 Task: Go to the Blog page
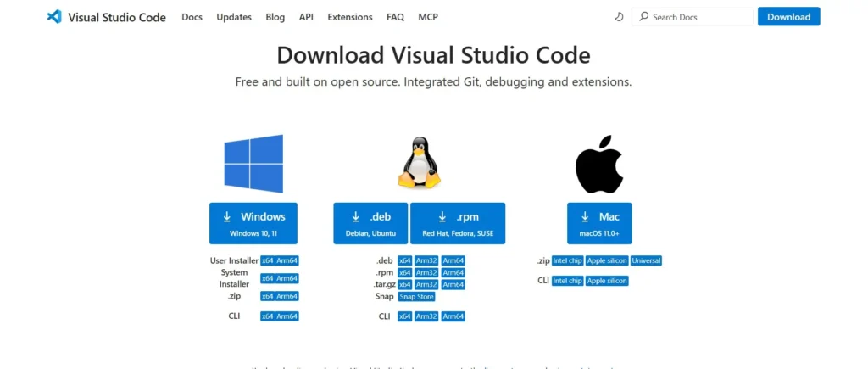tap(275, 17)
